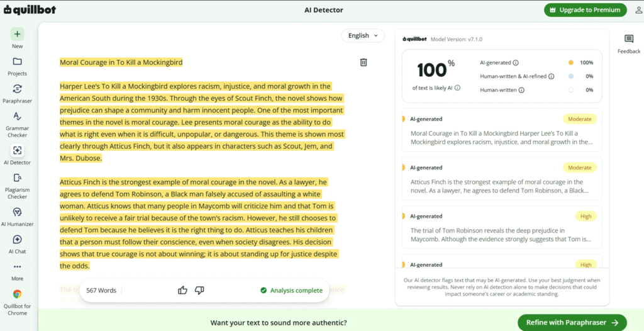The height and width of the screenshot is (331, 644).
Task: Select the AI Detector sidebar icon
Action: [x=17, y=150]
